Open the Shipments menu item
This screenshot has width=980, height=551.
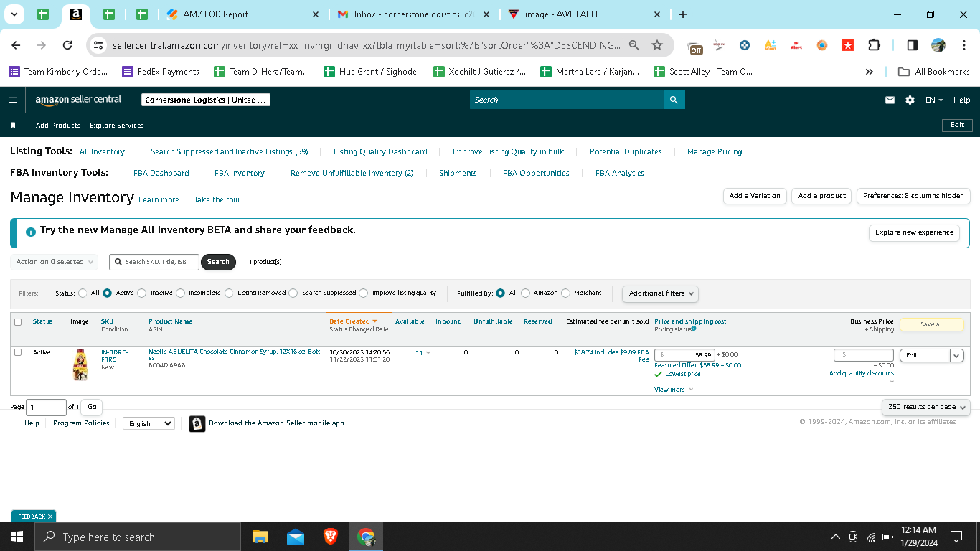458,173
